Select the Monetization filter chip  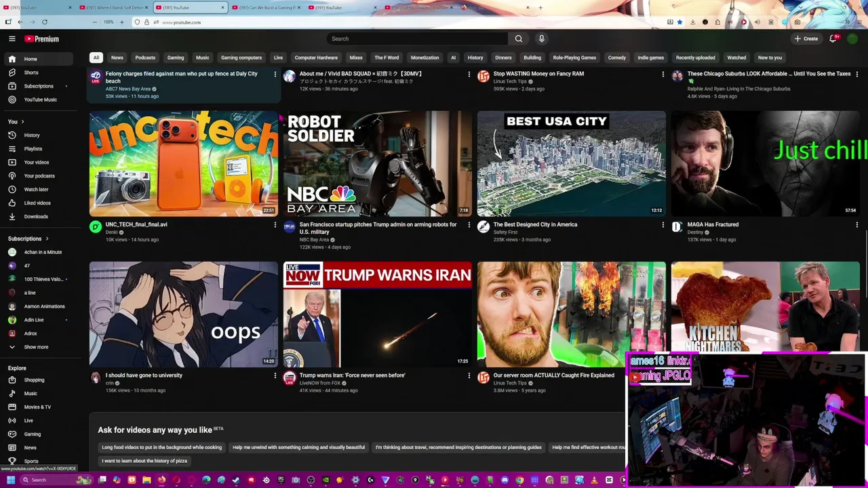pos(425,58)
